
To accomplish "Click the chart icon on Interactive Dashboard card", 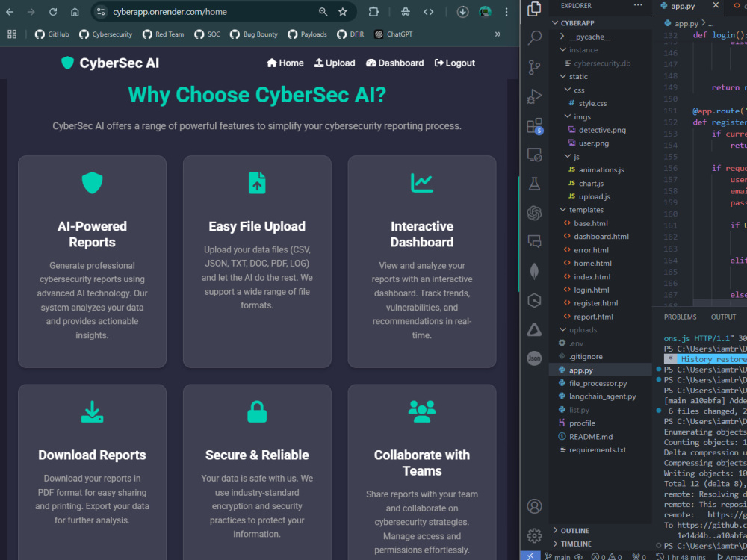I will 421,183.
